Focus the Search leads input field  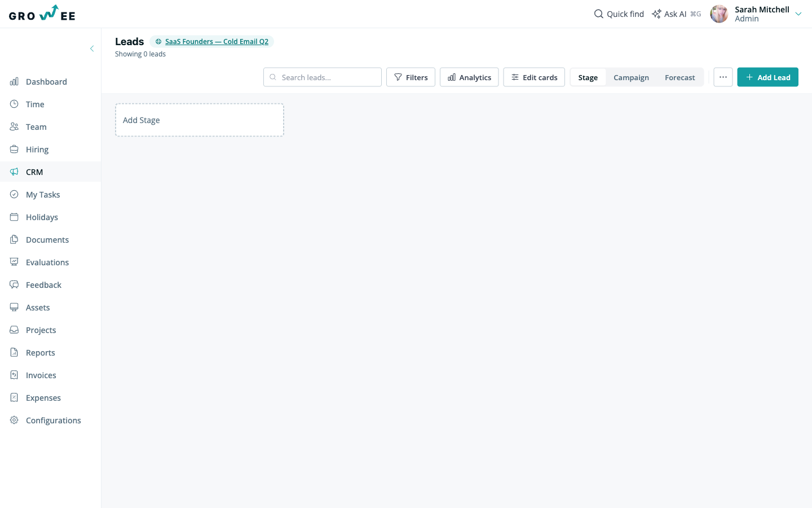[323, 77]
